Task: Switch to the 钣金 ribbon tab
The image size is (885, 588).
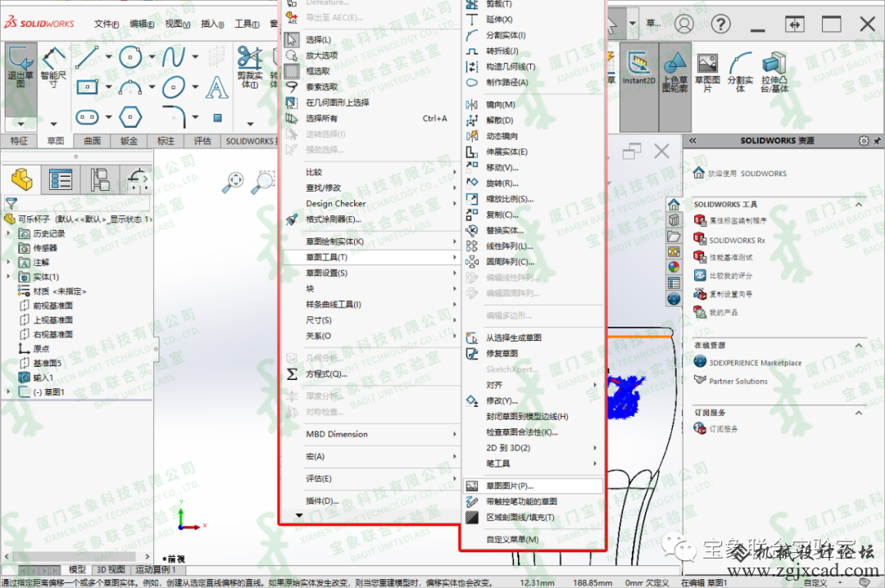Action: [x=129, y=141]
